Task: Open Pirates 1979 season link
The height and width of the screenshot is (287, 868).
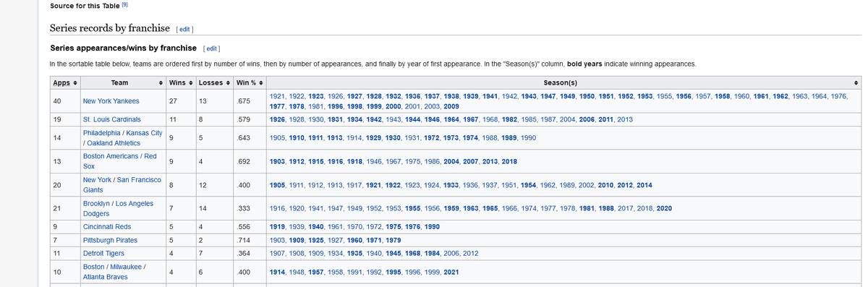Action: 393,240
